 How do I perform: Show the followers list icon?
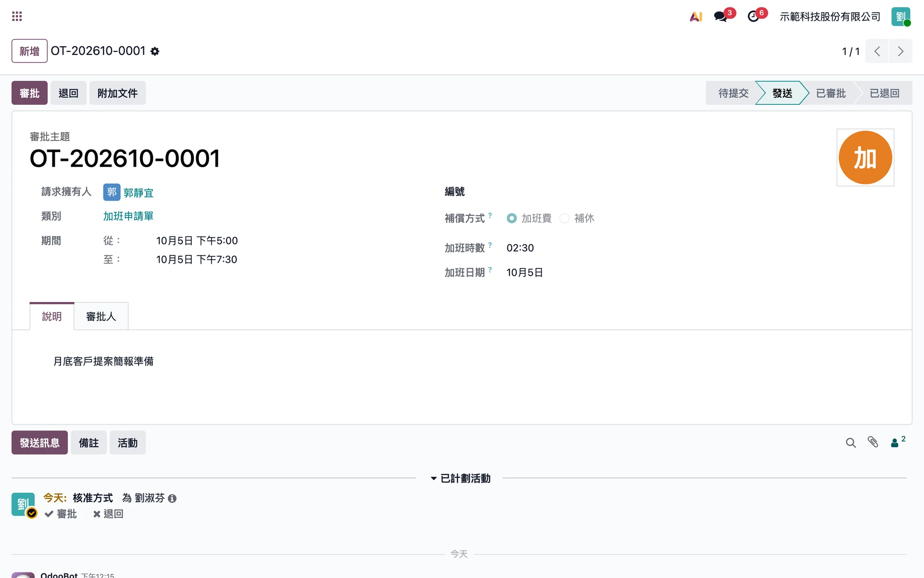tap(897, 442)
